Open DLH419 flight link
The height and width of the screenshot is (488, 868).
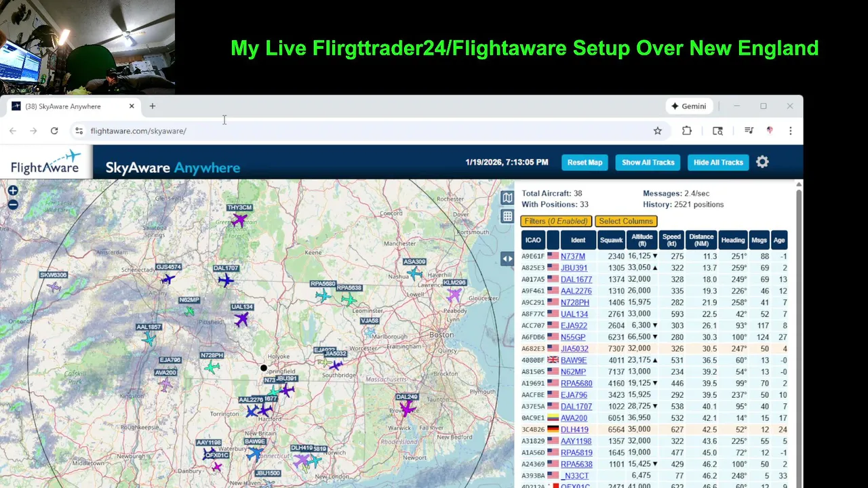[x=574, y=429]
